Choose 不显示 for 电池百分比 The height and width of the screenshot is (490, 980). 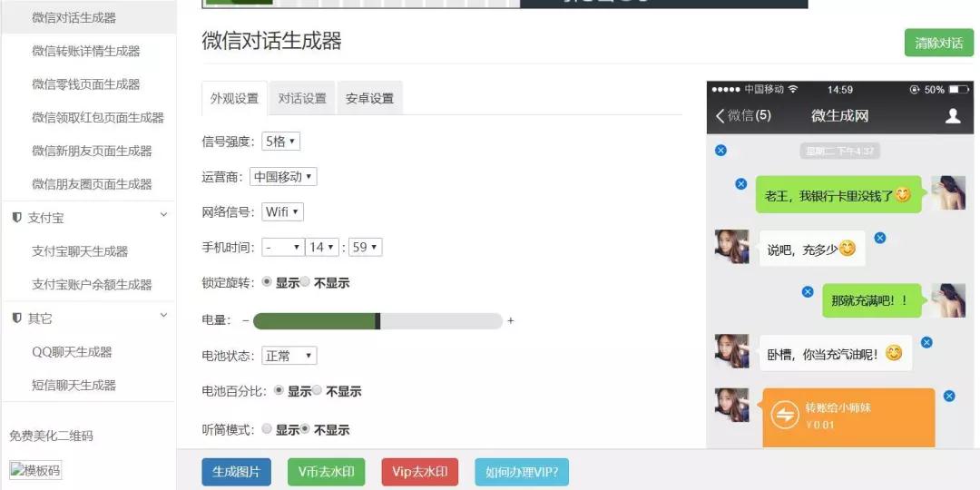coord(318,390)
